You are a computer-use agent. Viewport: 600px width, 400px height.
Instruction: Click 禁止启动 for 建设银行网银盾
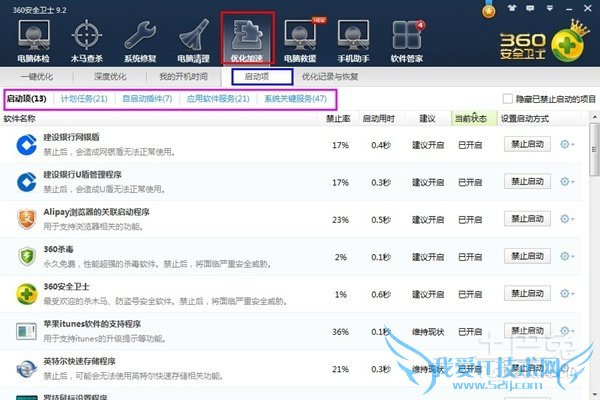(527, 144)
